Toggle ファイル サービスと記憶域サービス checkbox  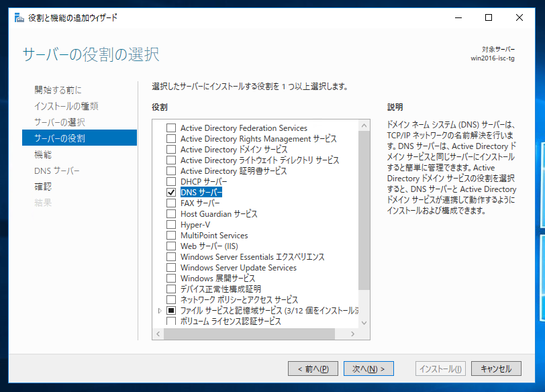(171, 310)
